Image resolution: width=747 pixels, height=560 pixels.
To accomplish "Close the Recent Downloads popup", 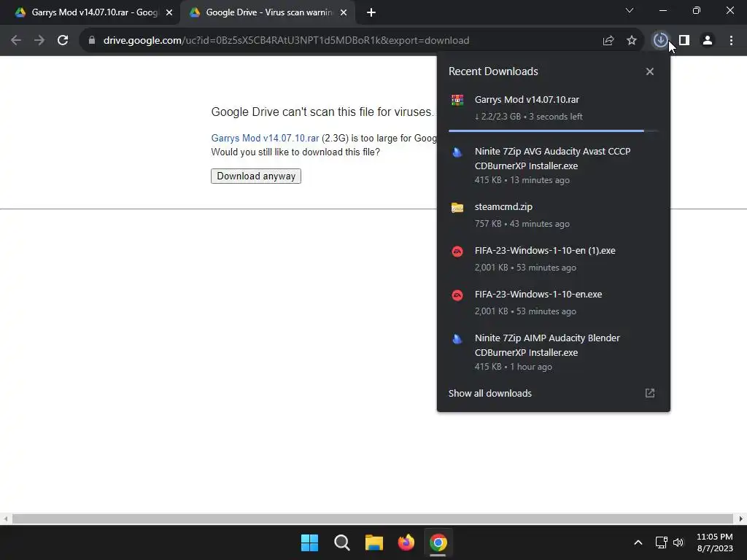I will (x=650, y=71).
